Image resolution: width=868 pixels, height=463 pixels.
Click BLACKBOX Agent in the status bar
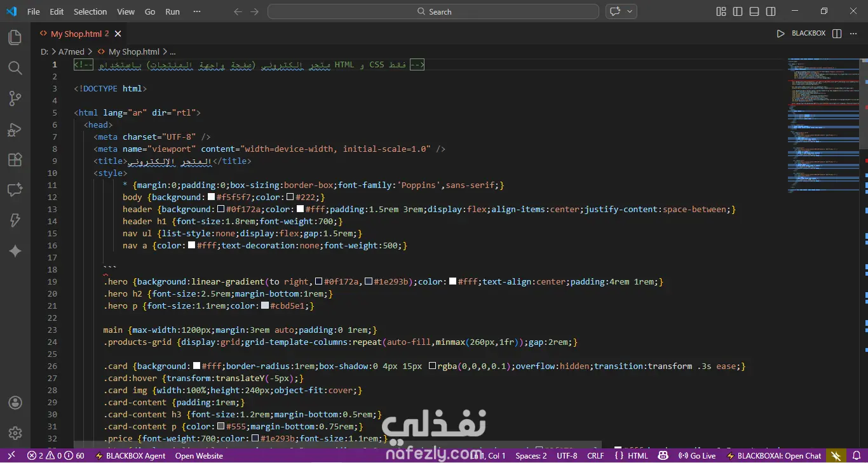[131, 455]
